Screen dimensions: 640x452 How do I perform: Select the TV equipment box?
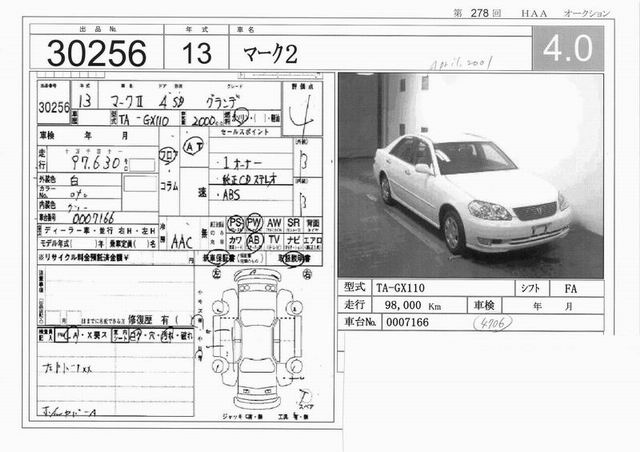[274, 241]
